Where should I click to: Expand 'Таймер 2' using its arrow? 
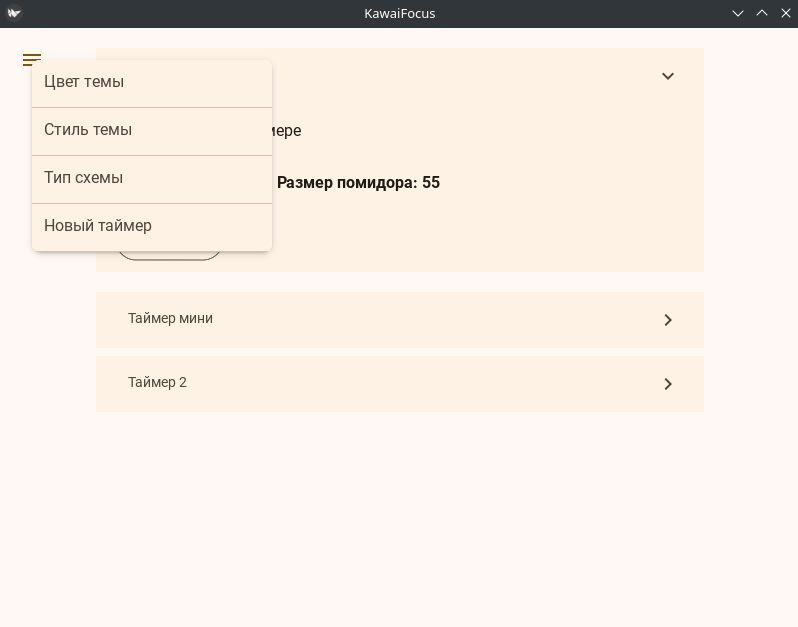coord(667,384)
